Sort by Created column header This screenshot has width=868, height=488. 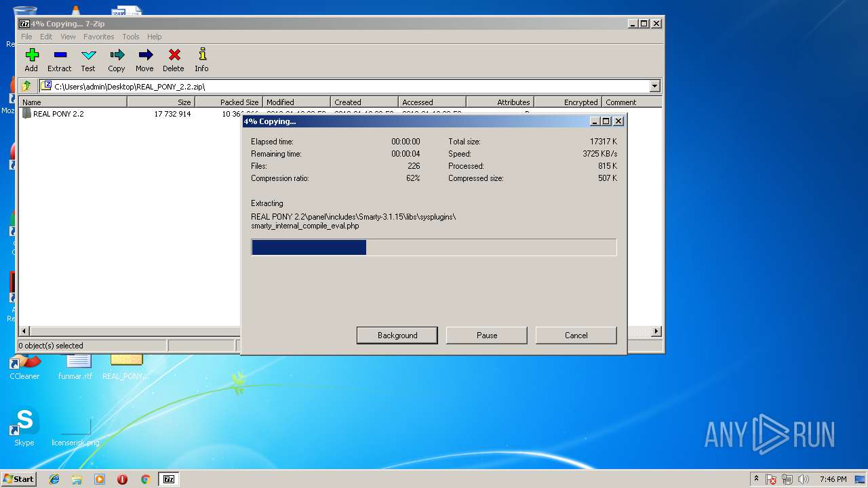tap(365, 102)
